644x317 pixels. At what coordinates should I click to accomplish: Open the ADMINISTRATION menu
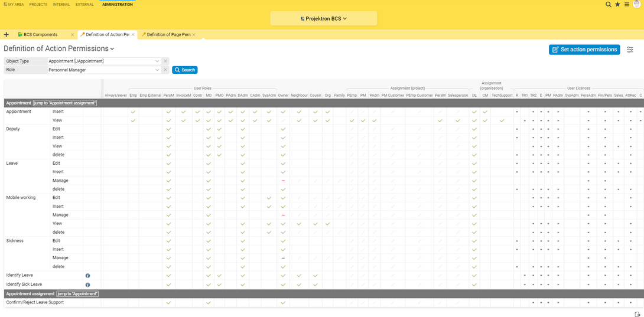pyautogui.click(x=118, y=5)
